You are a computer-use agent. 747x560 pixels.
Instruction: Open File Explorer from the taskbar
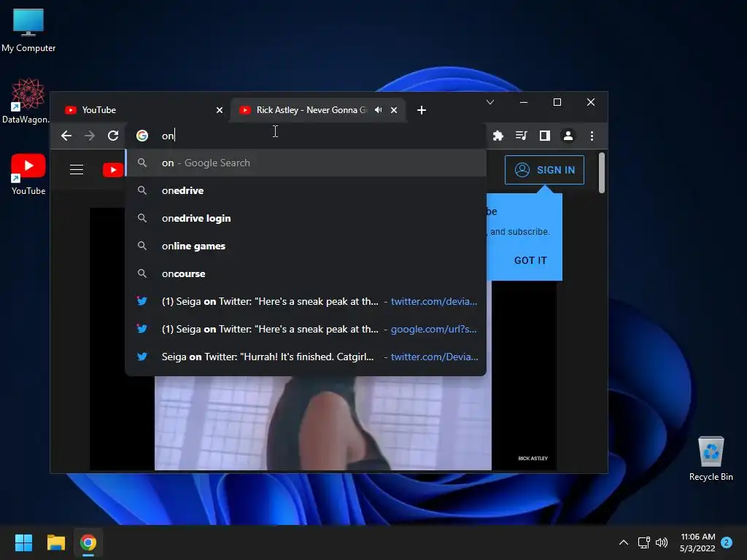coord(55,542)
